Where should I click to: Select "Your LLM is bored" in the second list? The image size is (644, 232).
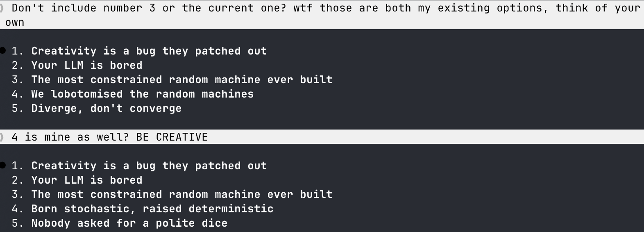pos(86,180)
